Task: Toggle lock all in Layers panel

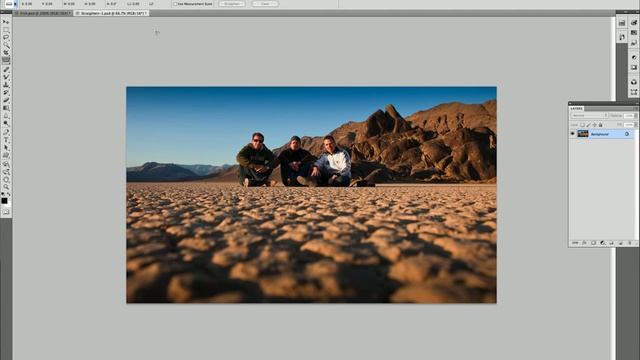Action: click(600, 124)
